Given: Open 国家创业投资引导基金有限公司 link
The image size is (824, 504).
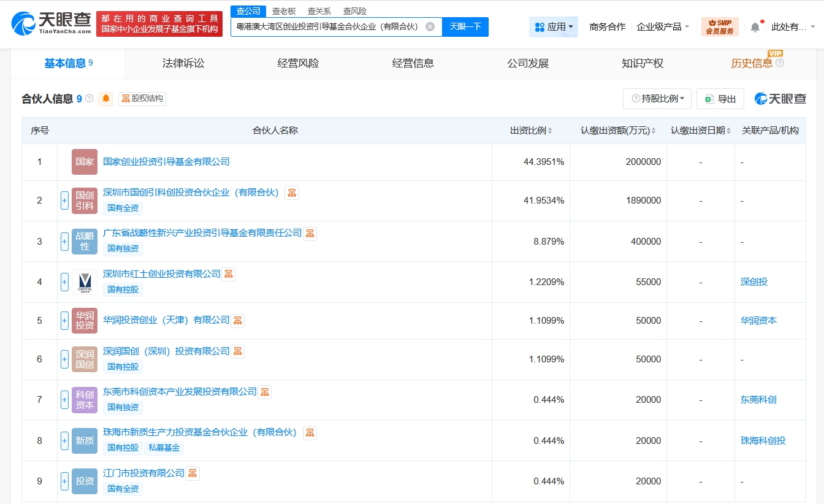Looking at the screenshot, I should point(166,162).
